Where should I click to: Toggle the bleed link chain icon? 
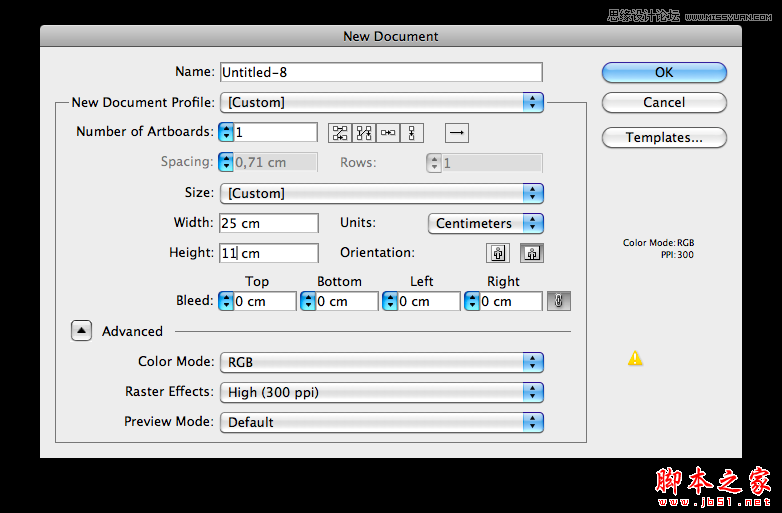[559, 301]
